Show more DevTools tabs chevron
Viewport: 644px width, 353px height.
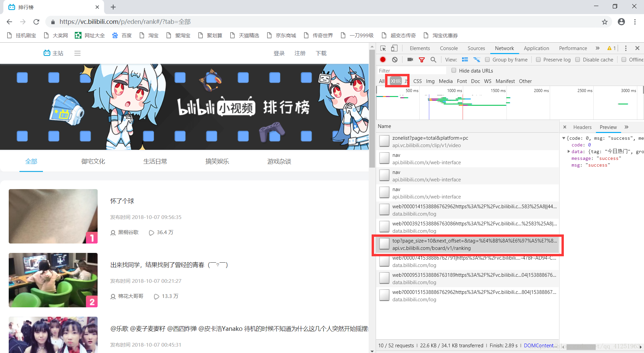pos(597,48)
